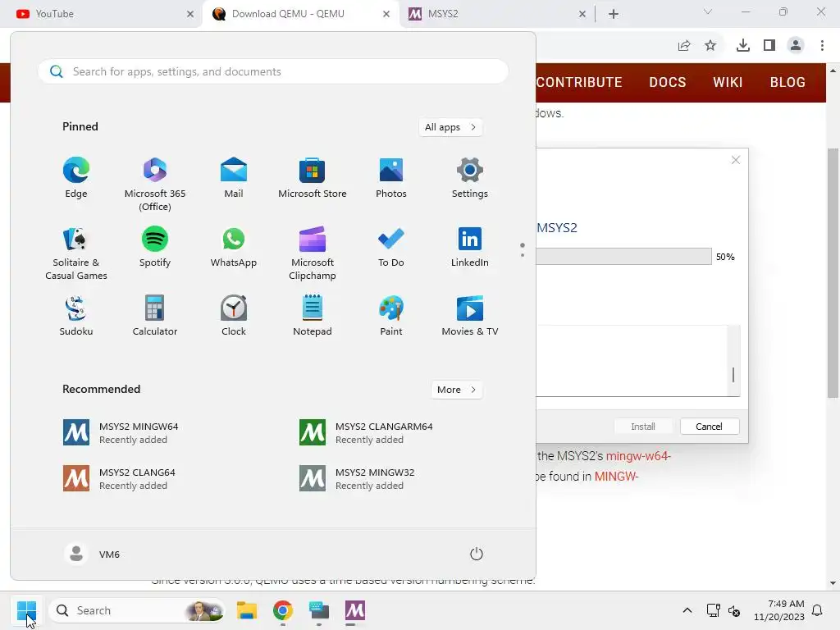Image resolution: width=840 pixels, height=630 pixels.
Task: Open Chrome downloads icon
Action: click(743, 46)
